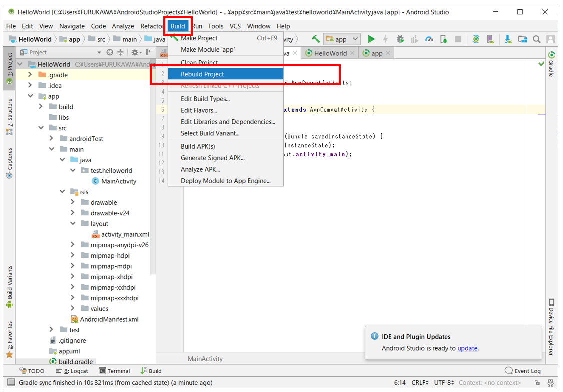Screen dimensions: 563x392
Task: Expand the androidTest folder
Action: 51,138
